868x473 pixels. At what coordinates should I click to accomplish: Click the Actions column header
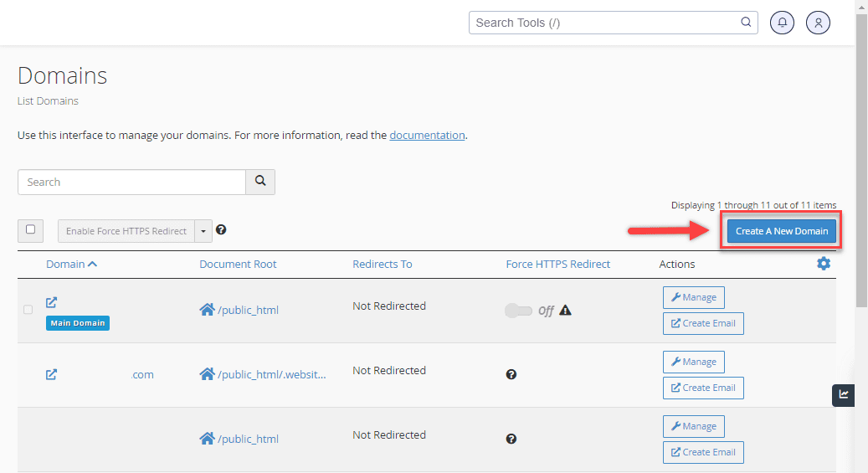point(676,265)
